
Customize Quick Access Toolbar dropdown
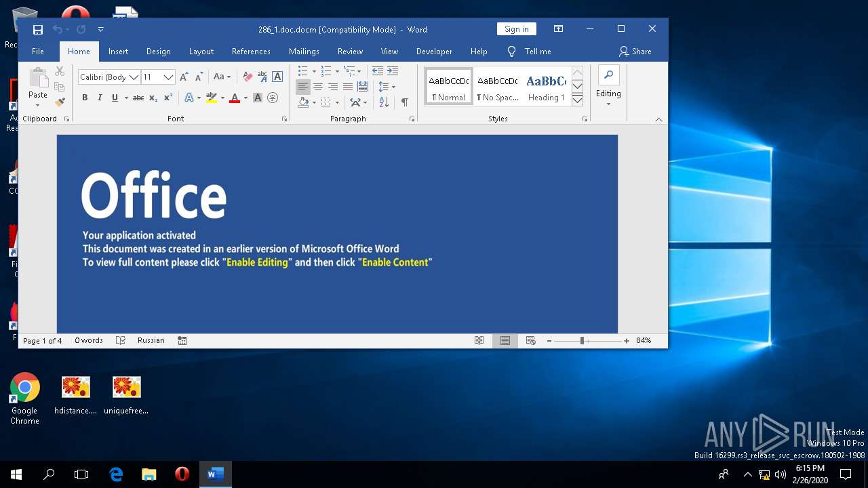[x=101, y=29]
